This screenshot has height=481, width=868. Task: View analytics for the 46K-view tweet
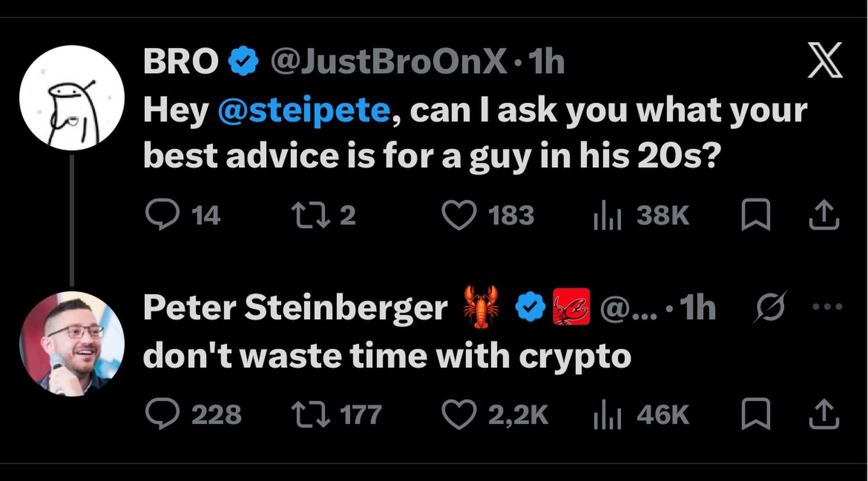coord(608,415)
